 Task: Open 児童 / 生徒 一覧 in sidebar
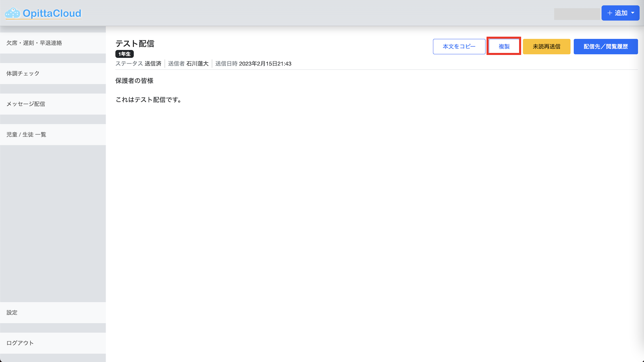coord(53,134)
